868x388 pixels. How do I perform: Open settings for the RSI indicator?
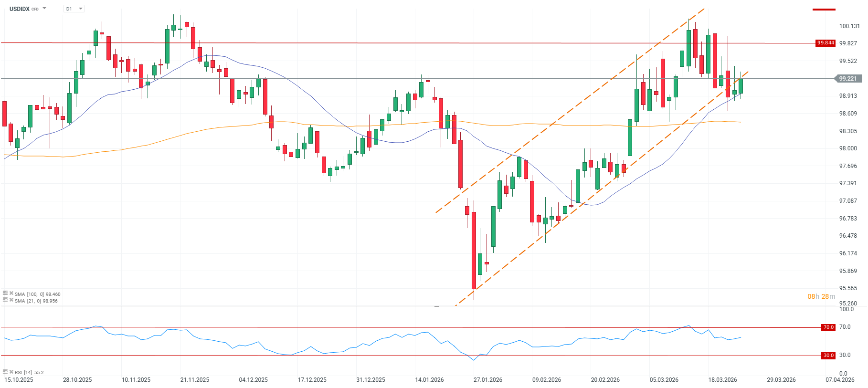[x=5, y=372]
